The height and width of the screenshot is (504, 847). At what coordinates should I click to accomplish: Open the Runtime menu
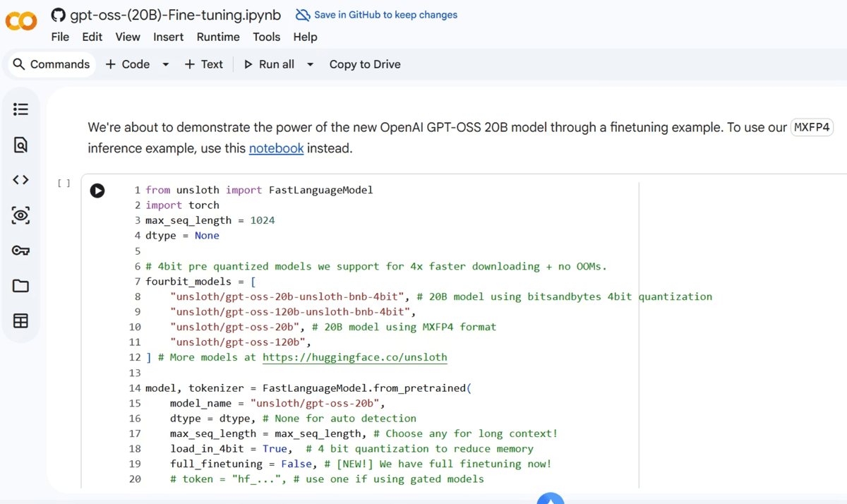tap(218, 37)
